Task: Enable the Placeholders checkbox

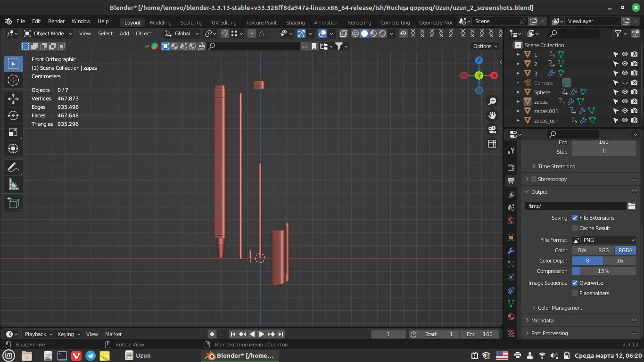Action: pyautogui.click(x=575, y=293)
